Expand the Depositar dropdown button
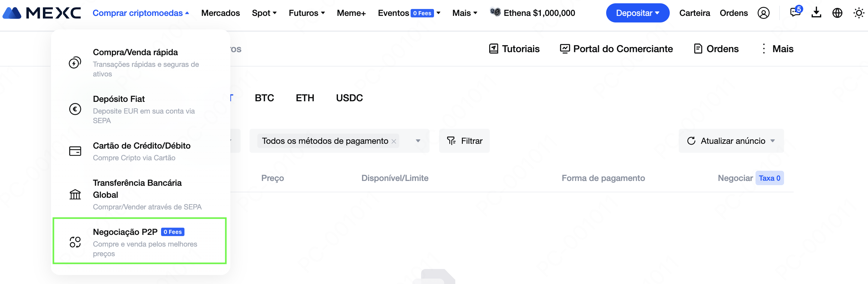Image resolution: width=868 pixels, height=284 pixels. (637, 13)
